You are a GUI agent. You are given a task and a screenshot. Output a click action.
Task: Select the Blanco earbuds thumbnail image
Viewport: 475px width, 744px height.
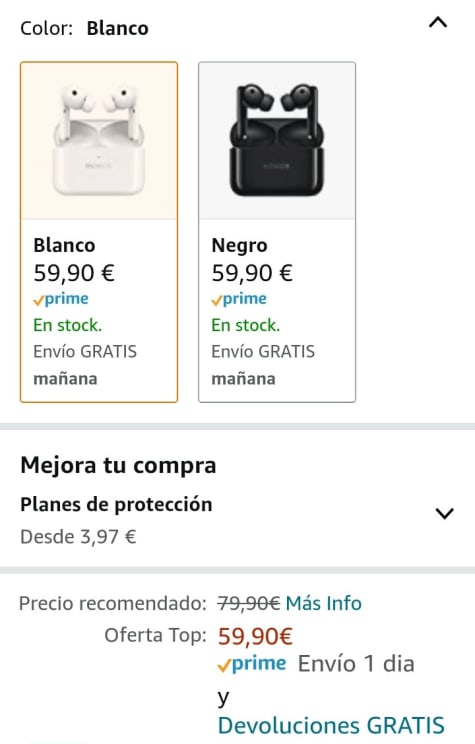pyautogui.click(x=99, y=141)
